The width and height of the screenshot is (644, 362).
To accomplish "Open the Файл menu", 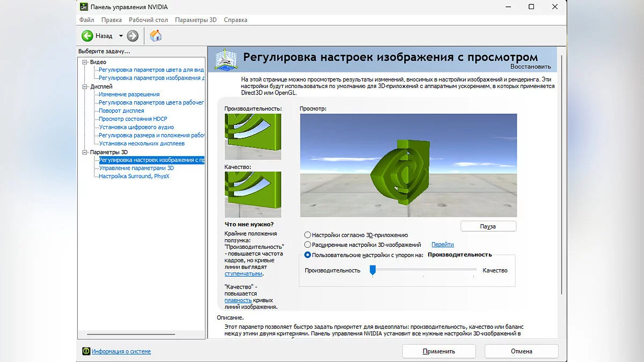I will 86,20.
